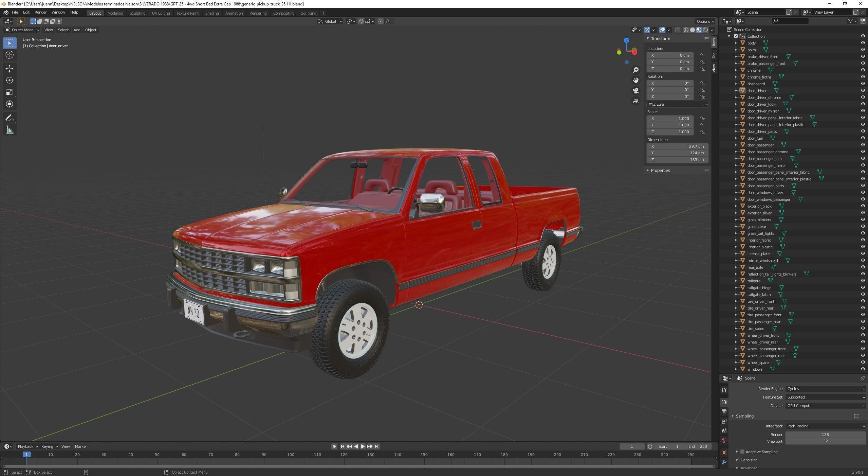868x476 pixels.
Task: Open the timeline Marker menu
Action: [x=81, y=446]
